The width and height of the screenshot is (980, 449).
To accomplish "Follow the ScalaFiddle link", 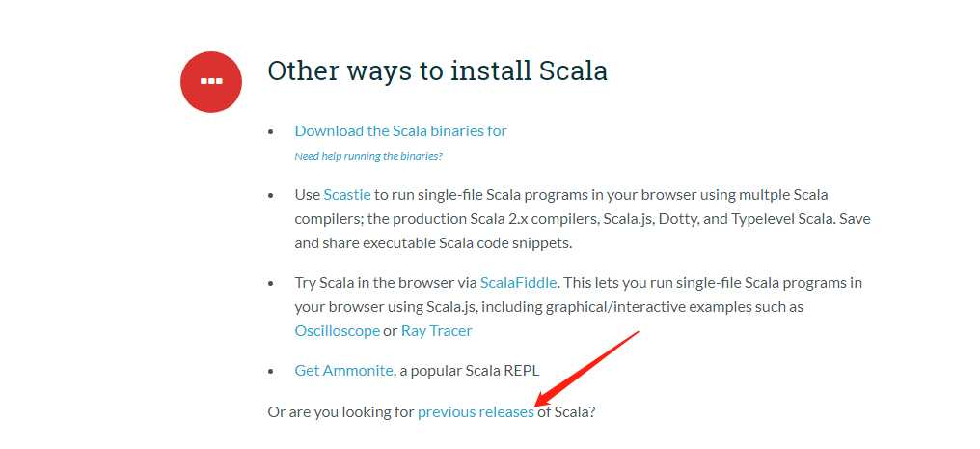I will 520,283.
